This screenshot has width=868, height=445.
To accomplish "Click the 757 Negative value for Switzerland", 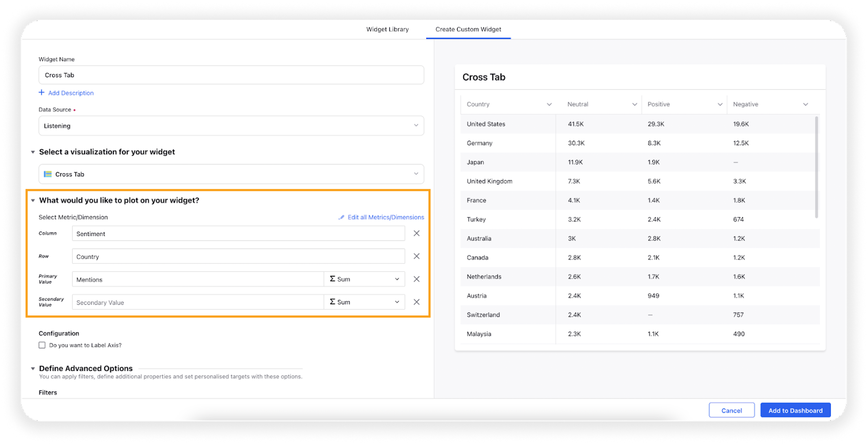I will coord(738,315).
